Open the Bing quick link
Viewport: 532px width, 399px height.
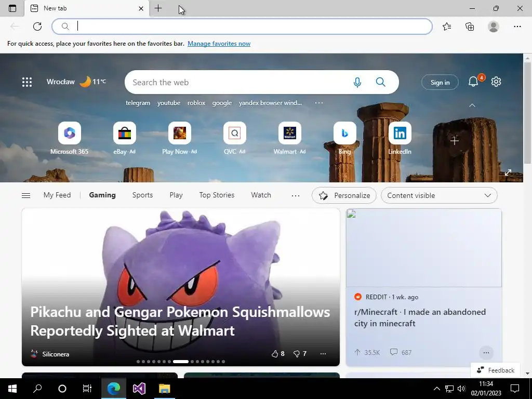[345, 138]
